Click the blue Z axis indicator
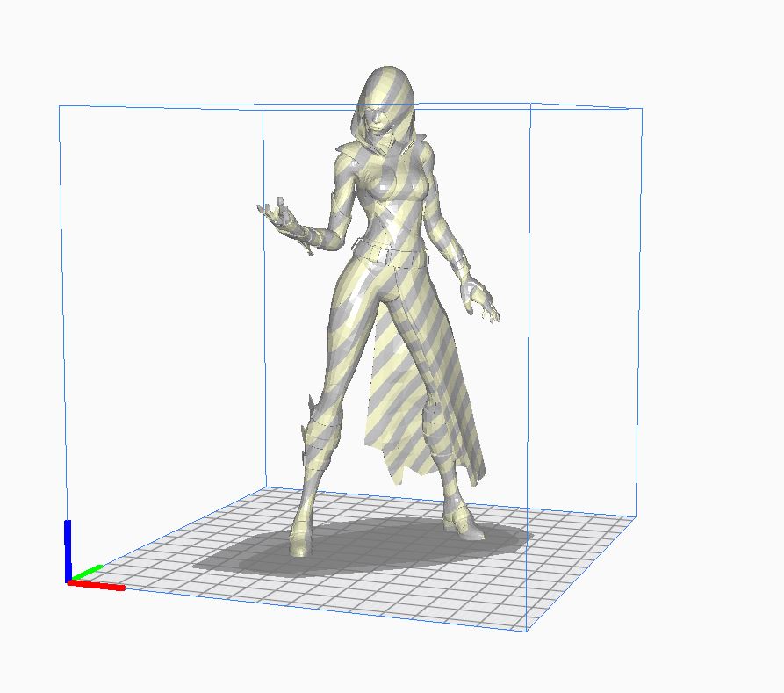This screenshot has height=693, width=784. pos(68,551)
